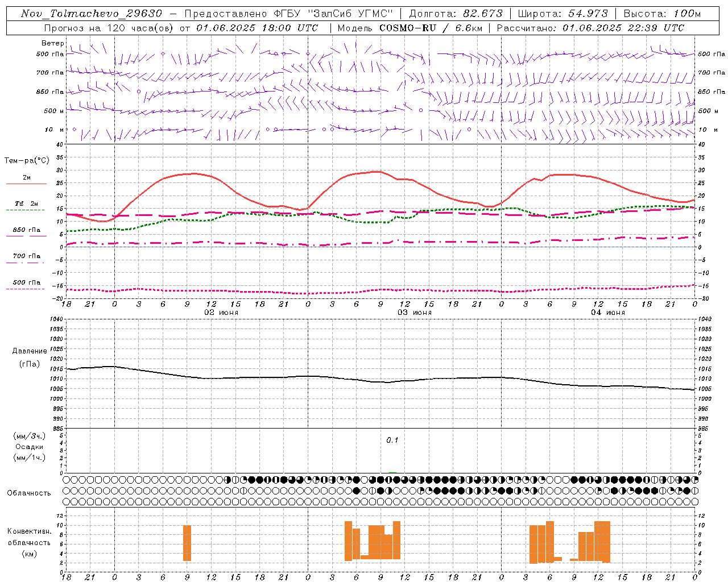Click the "Давление" pressure panel label
This screenshot has width=728, height=582.
30,351
